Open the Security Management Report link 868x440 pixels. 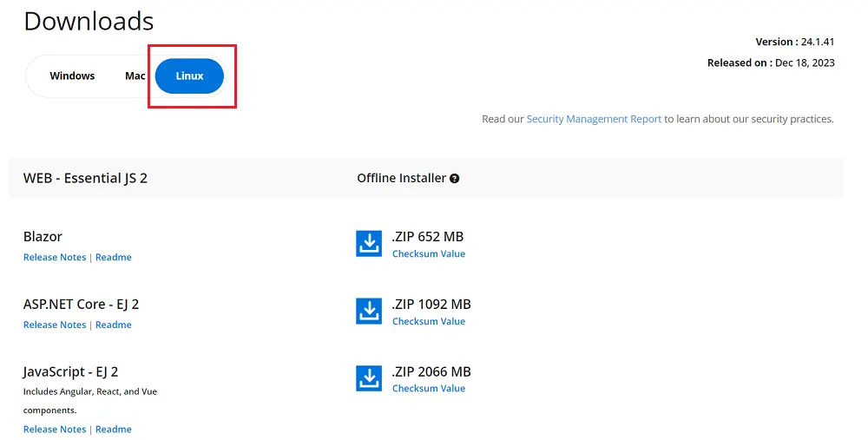click(594, 119)
